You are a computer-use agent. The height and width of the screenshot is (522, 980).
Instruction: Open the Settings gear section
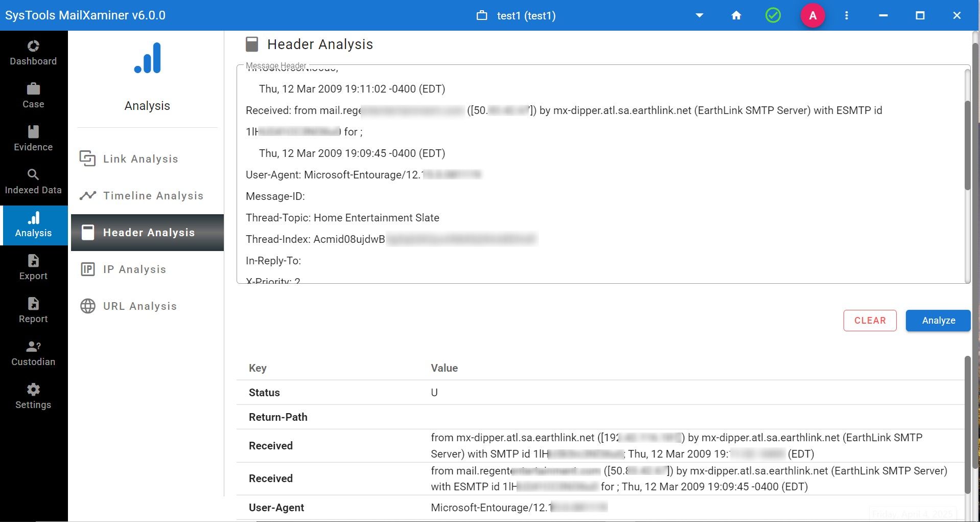(33, 397)
